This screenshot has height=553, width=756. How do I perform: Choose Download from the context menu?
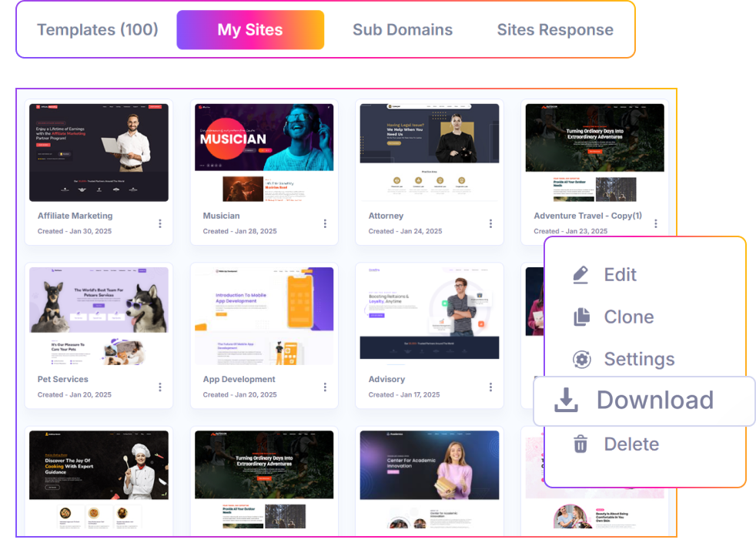click(x=656, y=401)
